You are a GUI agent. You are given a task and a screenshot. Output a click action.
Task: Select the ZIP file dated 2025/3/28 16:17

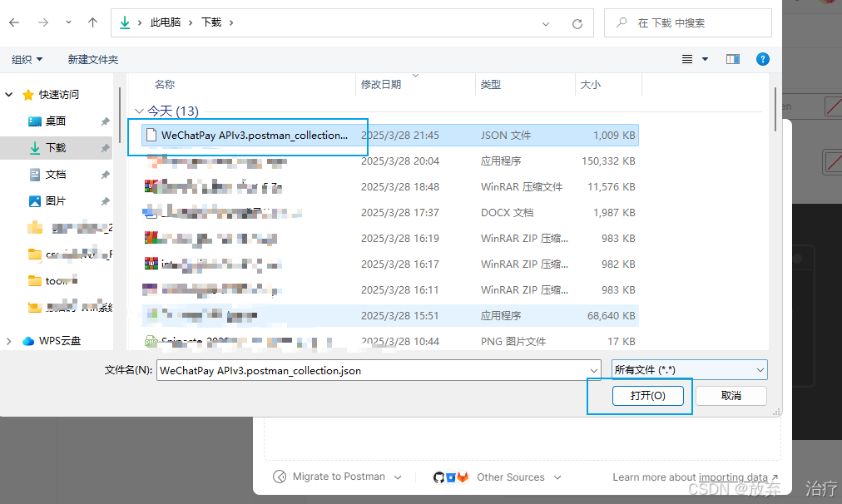click(390, 264)
